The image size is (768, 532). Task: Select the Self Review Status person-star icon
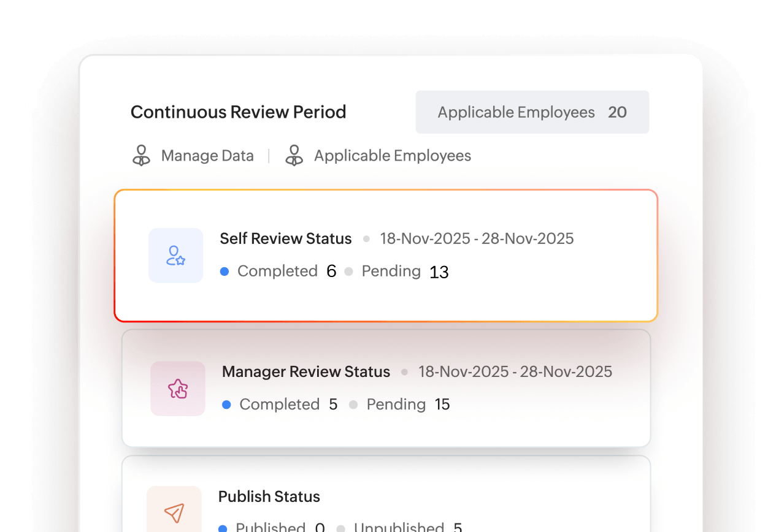(x=176, y=256)
